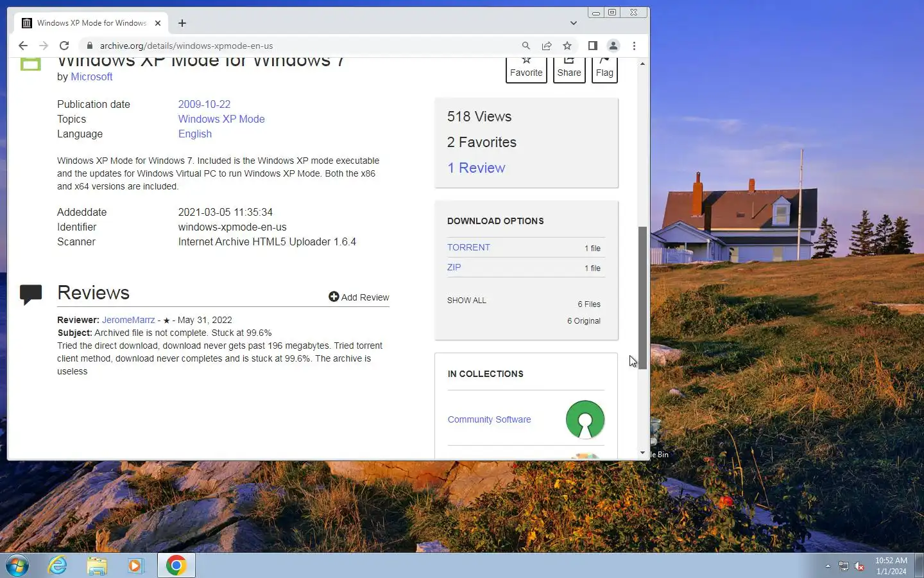Click the Community Software green logo thumbnail
Viewport: 924px width, 578px height.
(585, 419)
